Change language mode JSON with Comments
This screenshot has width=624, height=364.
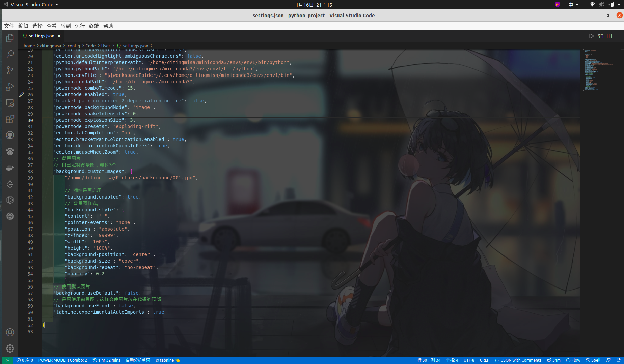[518, 360]
